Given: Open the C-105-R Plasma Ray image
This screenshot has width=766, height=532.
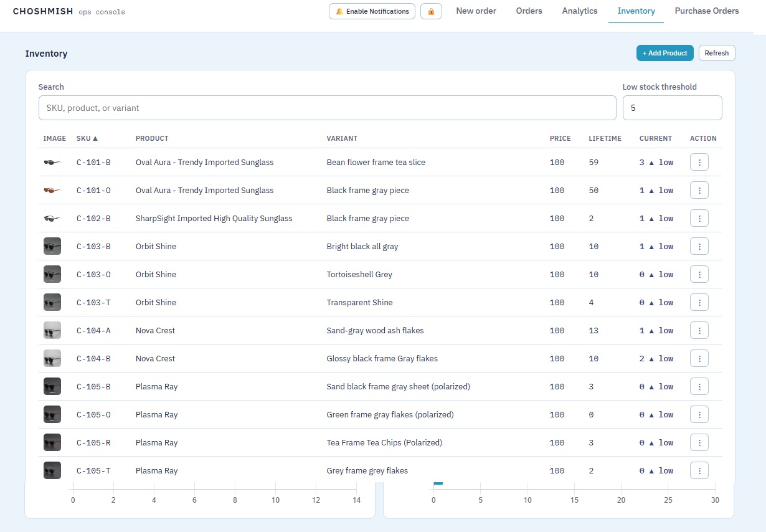Looking at the screenshot, I should coord(52,442).
